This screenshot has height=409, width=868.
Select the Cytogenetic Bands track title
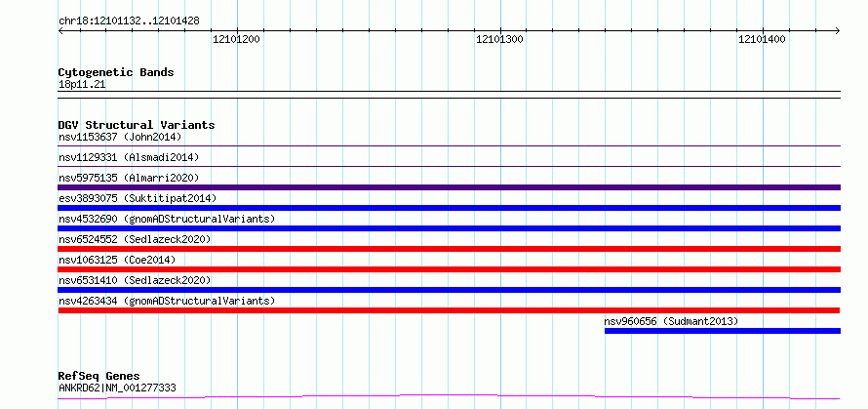[x=116, y=72]
